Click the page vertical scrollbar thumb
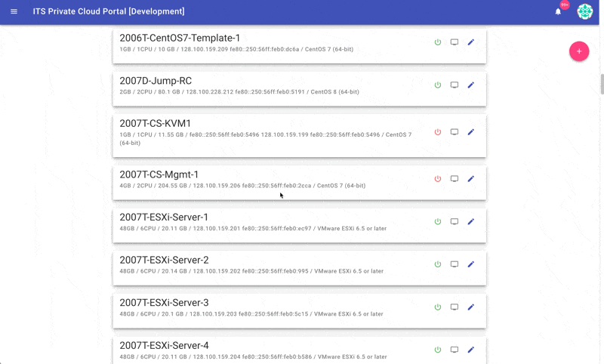604x364 pixels. [x=602, y=84]
